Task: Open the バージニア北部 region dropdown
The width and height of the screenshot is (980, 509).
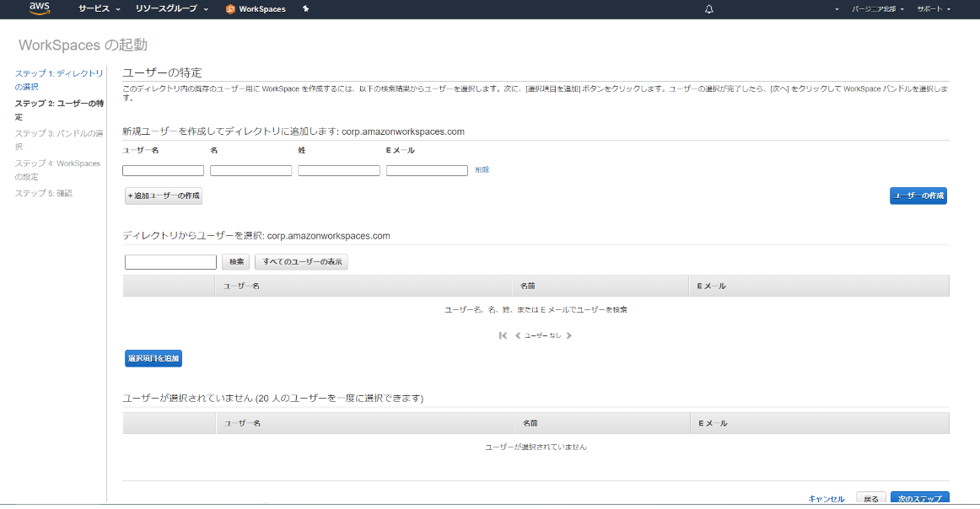Action: point(877,9)
